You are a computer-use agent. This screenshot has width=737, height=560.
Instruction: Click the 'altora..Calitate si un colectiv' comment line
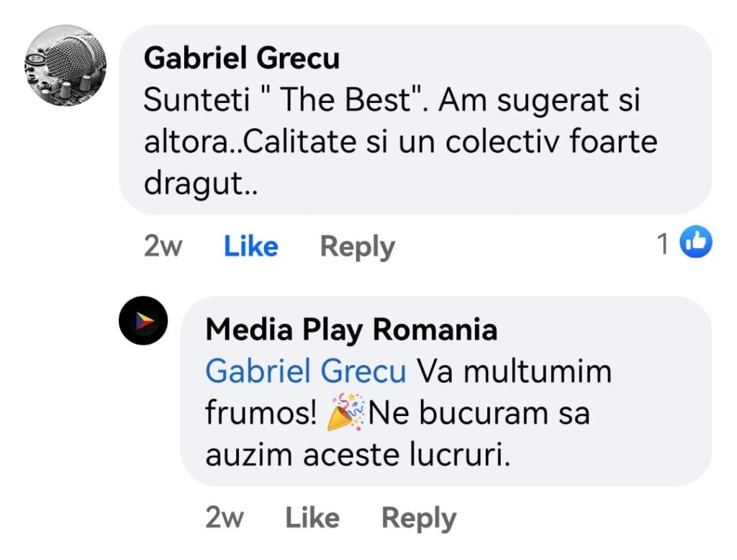[400, 143]
